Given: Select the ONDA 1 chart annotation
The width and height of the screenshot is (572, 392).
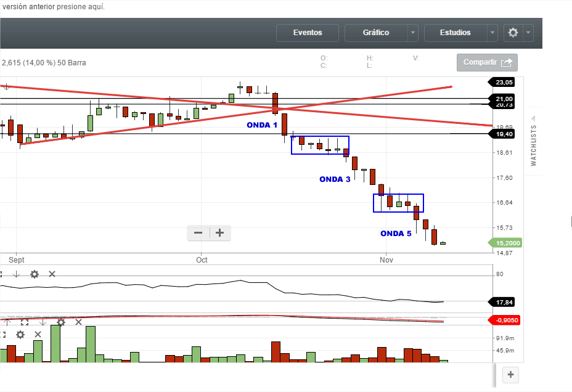Looking at the screenshot, I should pyautogui.click(x=262, y=125).
